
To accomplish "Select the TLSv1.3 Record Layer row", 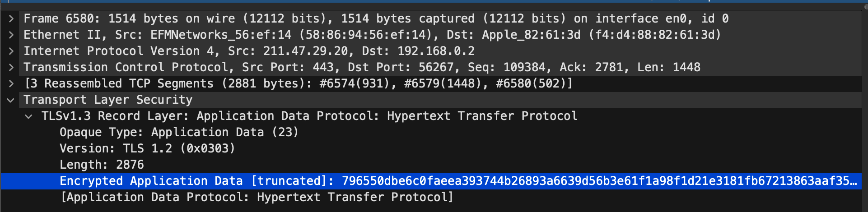I will coord(309,116).
